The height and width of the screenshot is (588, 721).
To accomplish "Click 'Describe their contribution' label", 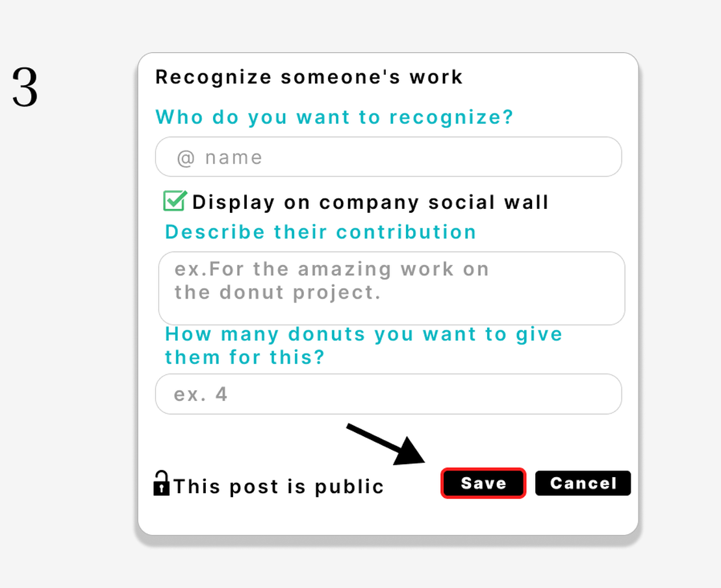I will [320, 232].
